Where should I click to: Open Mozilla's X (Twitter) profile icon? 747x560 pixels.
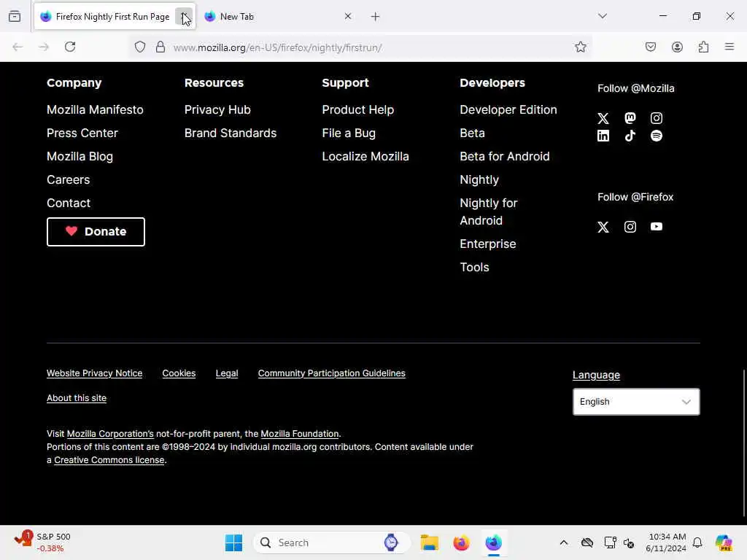tap(603, 118)
